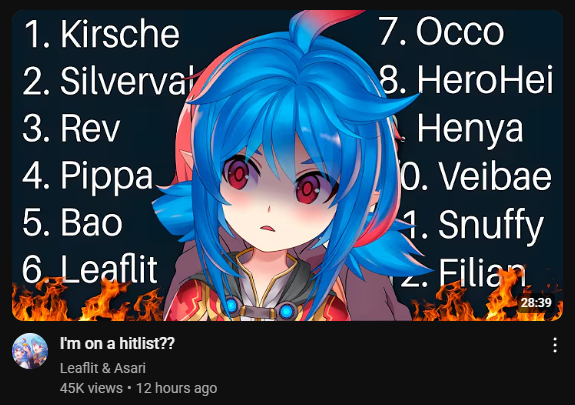Click the 2. Silvervale text in thumbnail
The image size is (575, 405).
click(109, 81)
